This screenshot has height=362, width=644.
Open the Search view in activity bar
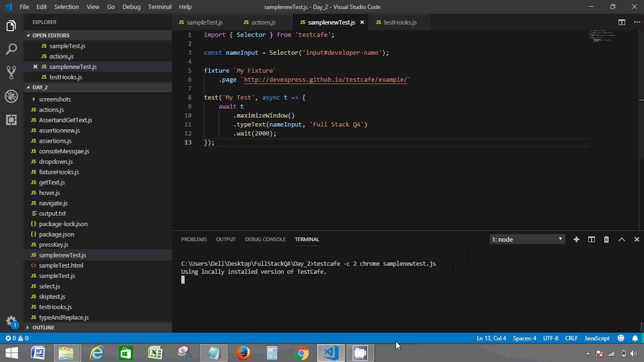coord(11,49)
